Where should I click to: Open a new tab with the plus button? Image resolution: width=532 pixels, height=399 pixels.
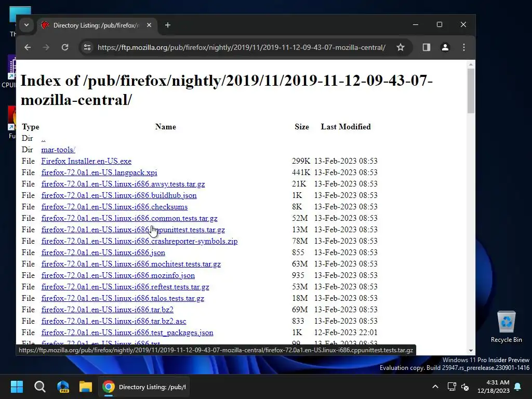(x=168, y=25)
